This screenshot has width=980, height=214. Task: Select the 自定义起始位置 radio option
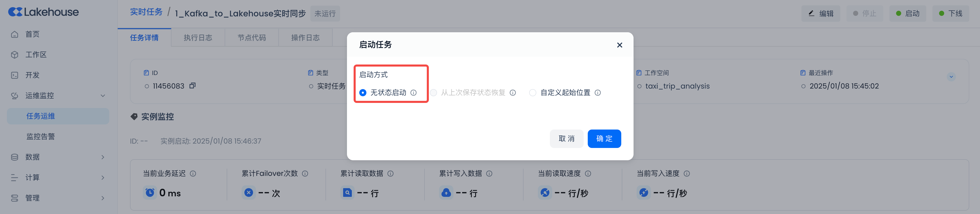click(533, 92)
